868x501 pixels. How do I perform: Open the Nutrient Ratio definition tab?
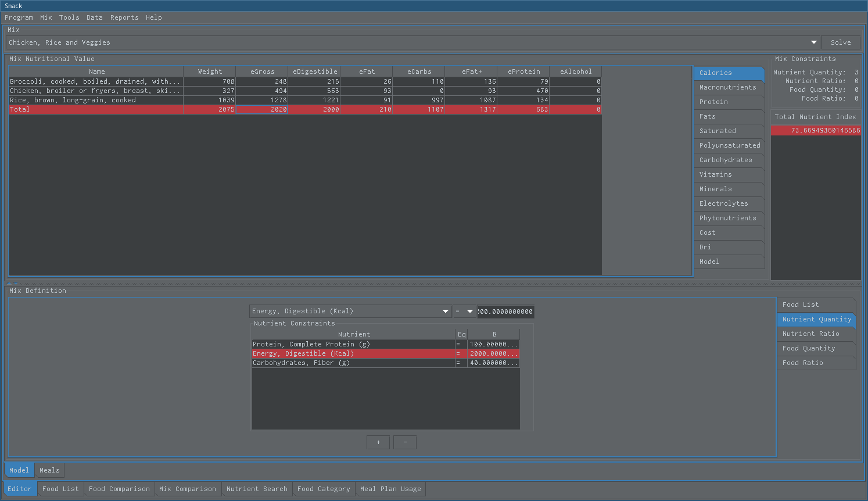(x=816, y=334)
